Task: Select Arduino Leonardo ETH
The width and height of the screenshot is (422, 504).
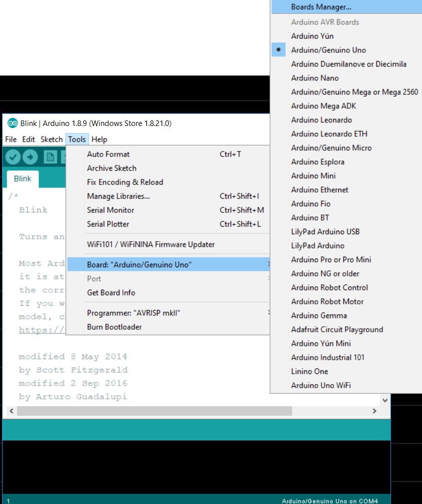Action: 346,134
